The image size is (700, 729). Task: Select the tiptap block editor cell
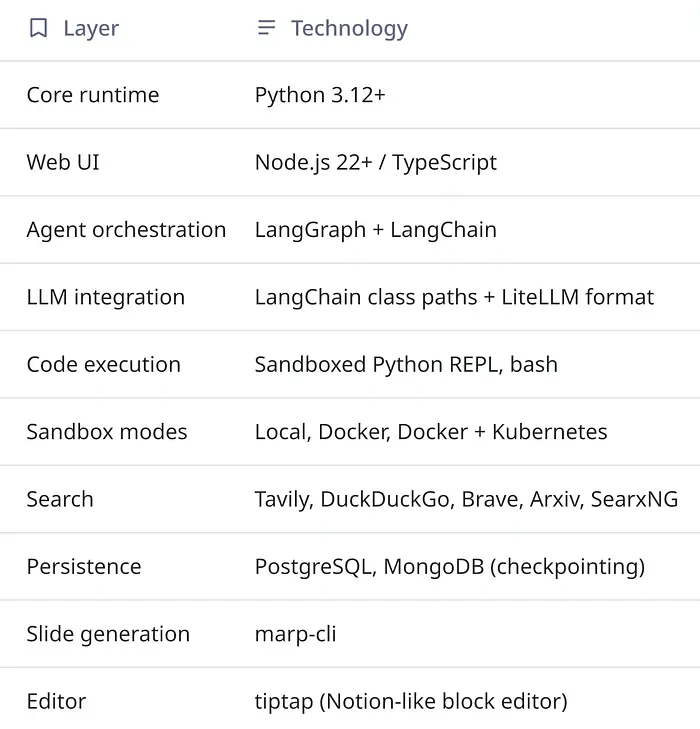[x=411, y=701]
